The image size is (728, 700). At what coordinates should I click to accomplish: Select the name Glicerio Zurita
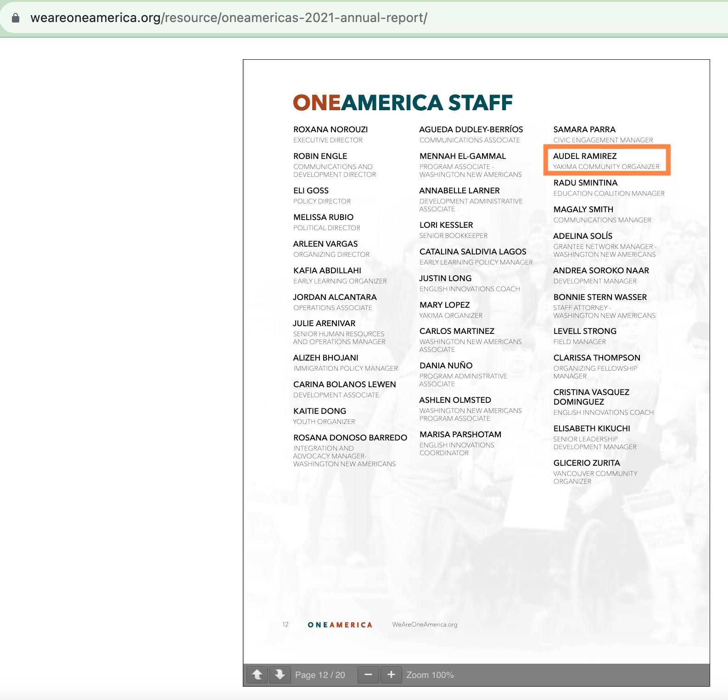click(x=587, y=463)
